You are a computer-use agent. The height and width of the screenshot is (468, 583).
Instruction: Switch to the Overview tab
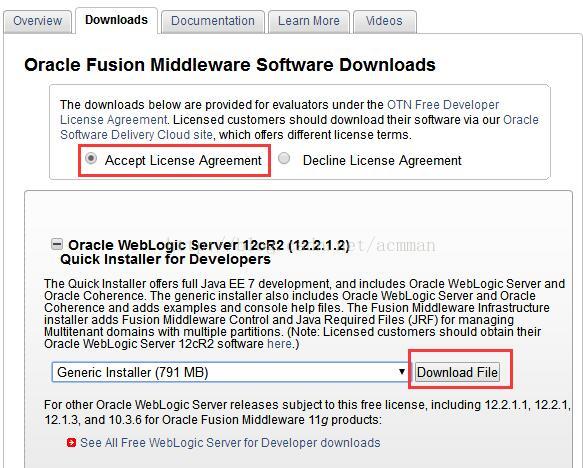tap(38, 21)
